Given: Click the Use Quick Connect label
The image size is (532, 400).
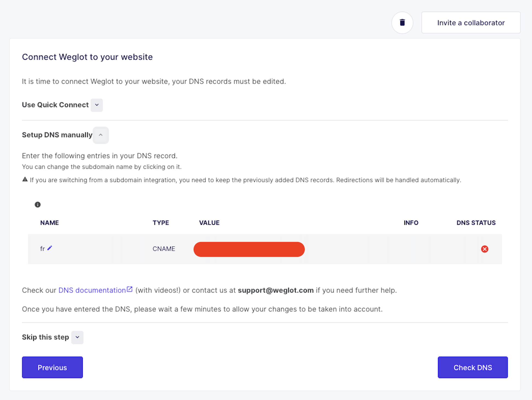Looking at the screenshot, I should pyautogui.click(x=55, y=105).
